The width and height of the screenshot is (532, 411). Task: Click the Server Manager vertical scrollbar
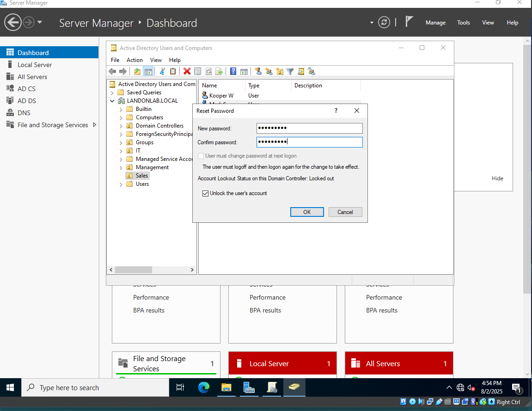[x=527, y=170]
